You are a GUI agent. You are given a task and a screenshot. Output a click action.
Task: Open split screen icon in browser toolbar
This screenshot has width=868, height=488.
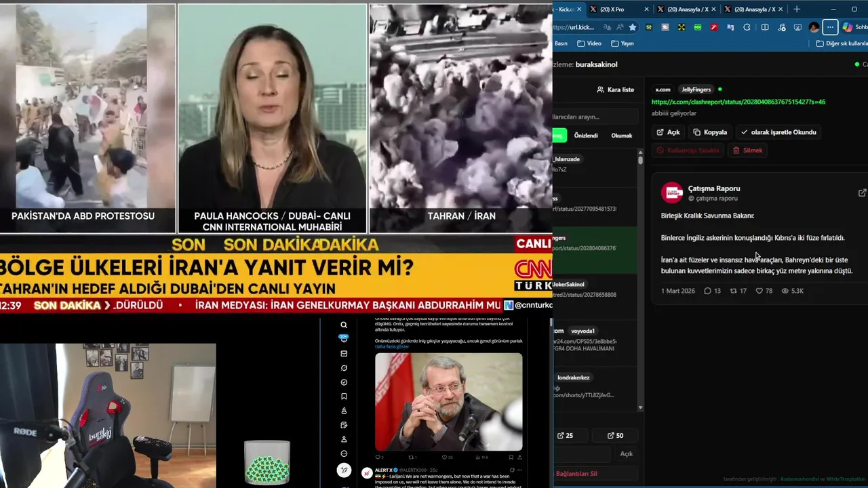765,27
